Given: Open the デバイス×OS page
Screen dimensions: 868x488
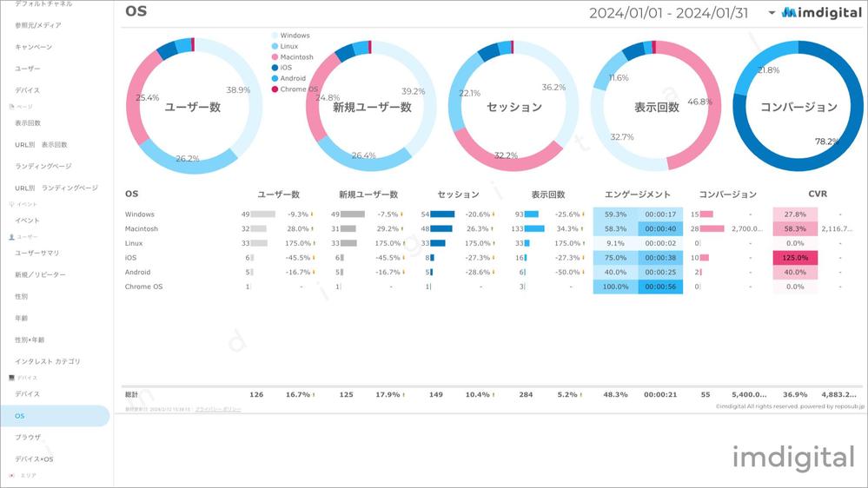Looking at the screenshot, I should click(x=35, y=459).
